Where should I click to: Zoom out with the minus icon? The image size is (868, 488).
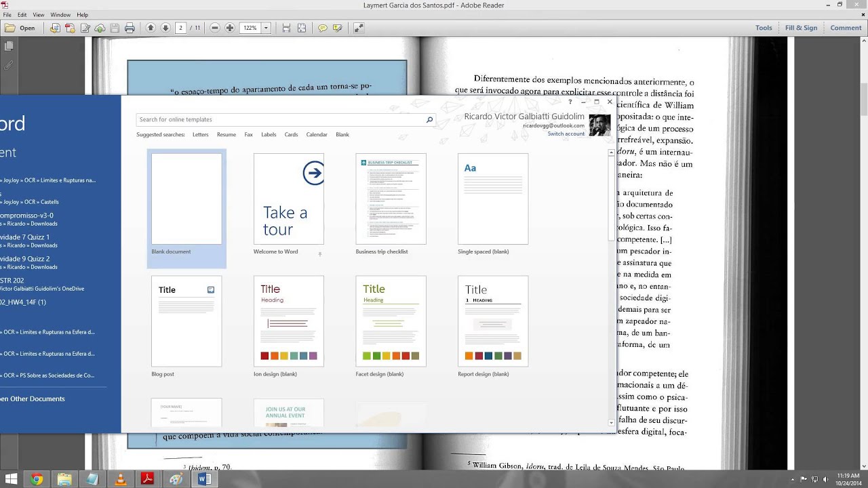[x=215, y=28]
